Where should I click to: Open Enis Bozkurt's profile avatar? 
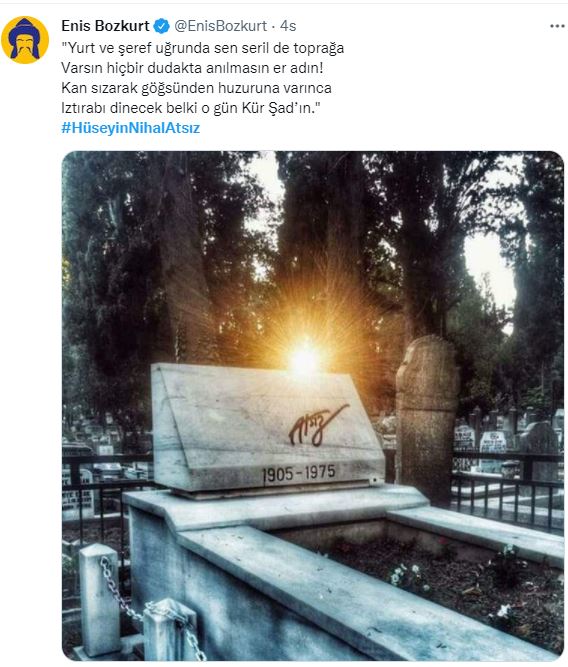[25, 40]
